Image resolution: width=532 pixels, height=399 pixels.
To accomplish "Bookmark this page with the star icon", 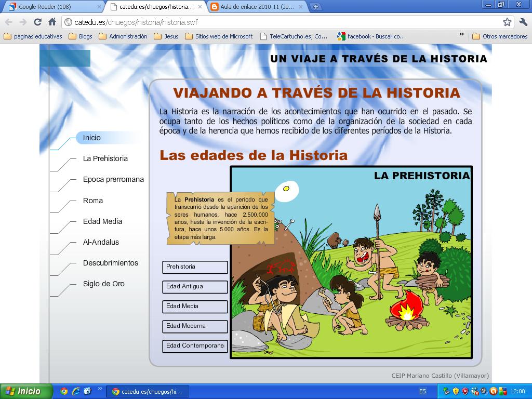I will pos(507,22).
